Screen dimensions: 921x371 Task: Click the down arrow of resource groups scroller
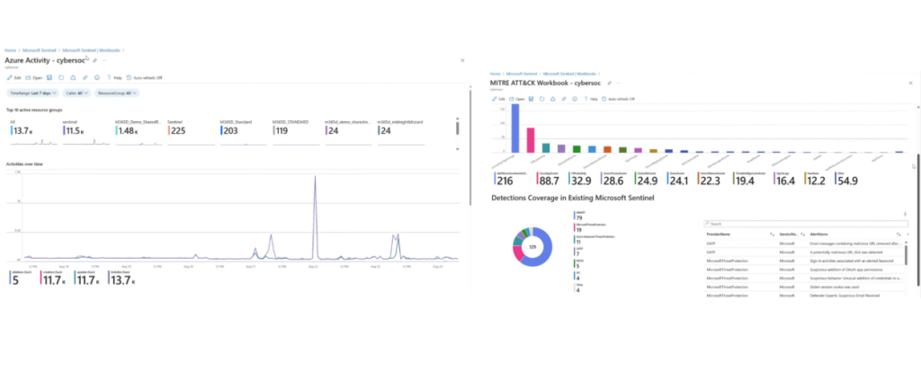pos(458,149)
